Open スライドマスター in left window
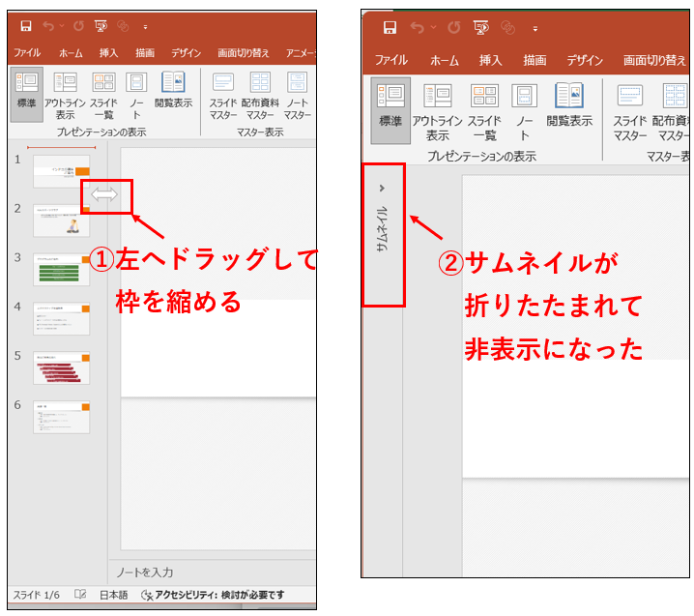The image size is (694, 616). pyautogui.click(x=223, y=96)
